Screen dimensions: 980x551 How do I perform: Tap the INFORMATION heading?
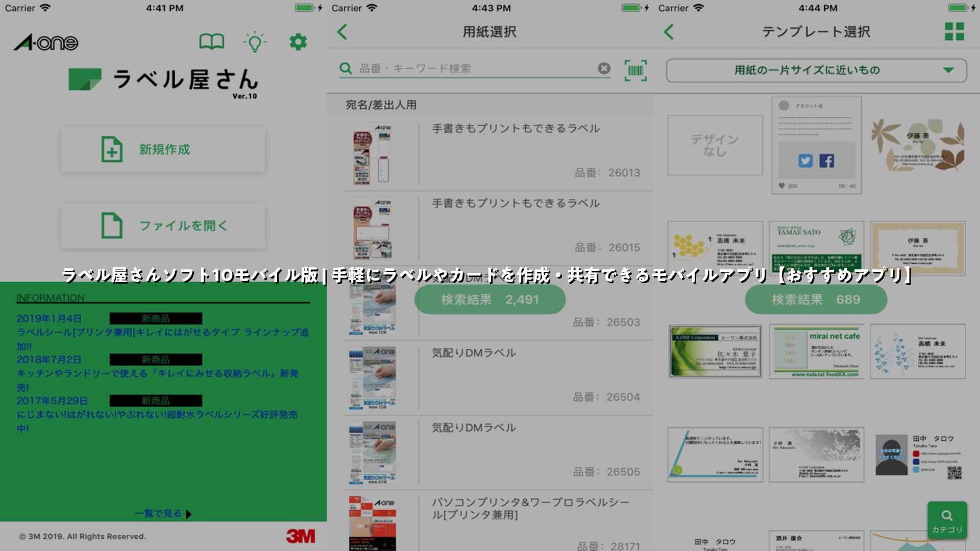coord(51,297)
